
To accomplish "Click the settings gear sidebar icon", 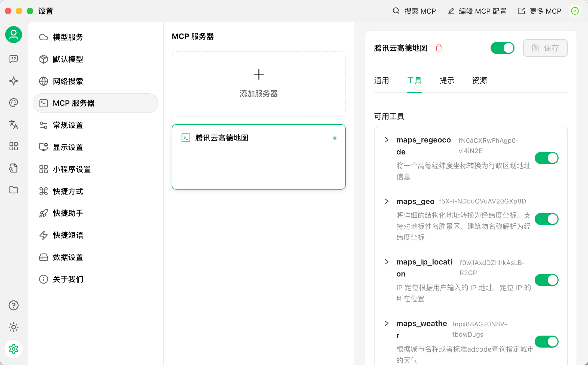I will (x=14, y=349).
